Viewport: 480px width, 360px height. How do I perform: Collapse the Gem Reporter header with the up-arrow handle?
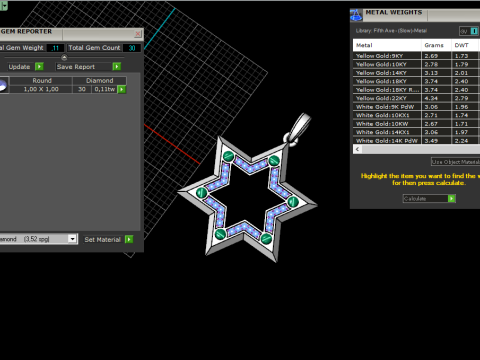64,58
